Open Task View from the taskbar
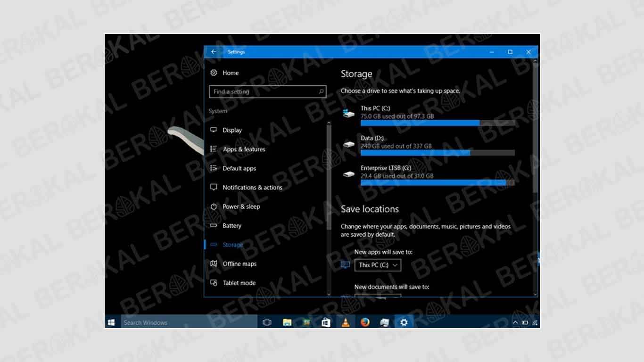This screenshot has height=362, width=644. (267, 322)
